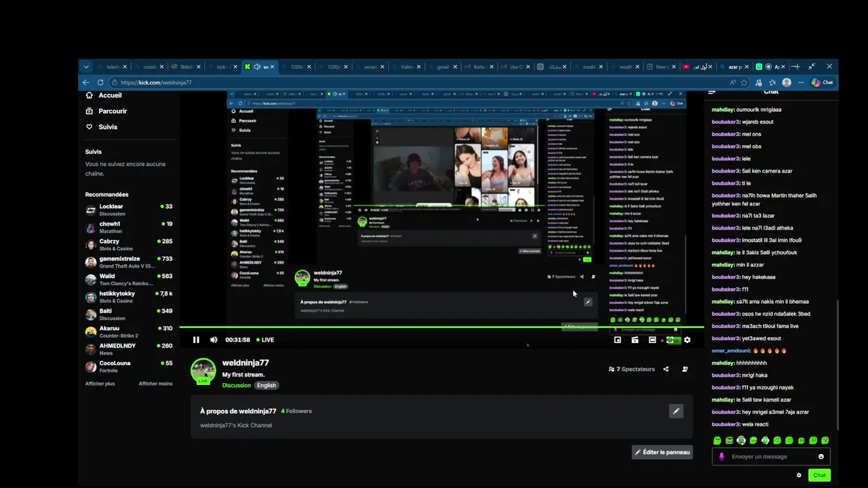The width and height of the screenshot is (868, 488).
Task: Click Balti's channel avatar
Action: pos(90,314)
